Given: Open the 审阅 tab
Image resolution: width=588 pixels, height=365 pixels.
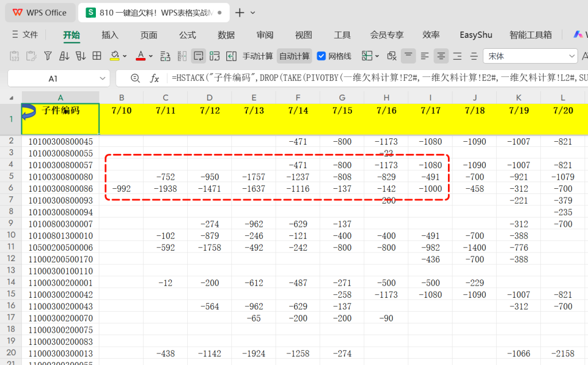Looking at the screenshot, I should [265, 35].
